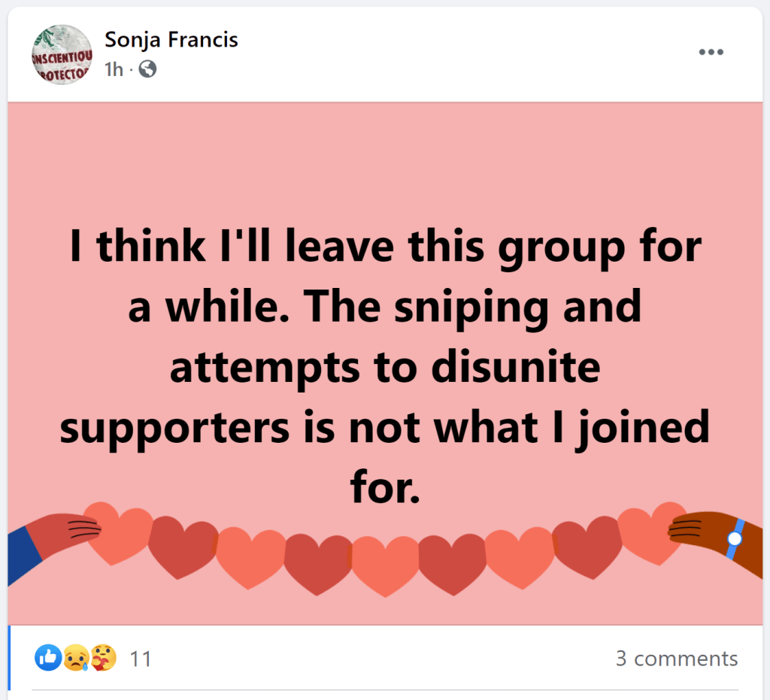This screenshot has height=700, width=770.
Task: Open the three-dot post options menu
Action: 710,52
